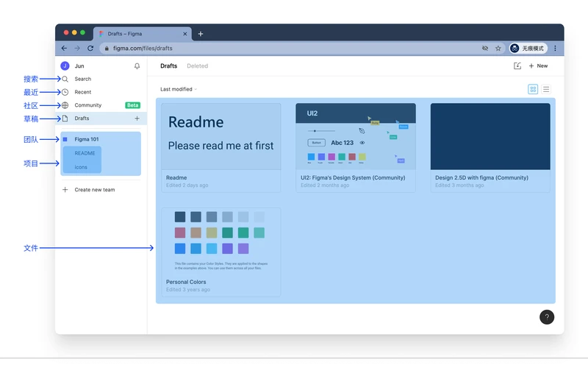588x368 pixels.
Task: Open the Jun account avatar
Action: [x=65, y=66]
